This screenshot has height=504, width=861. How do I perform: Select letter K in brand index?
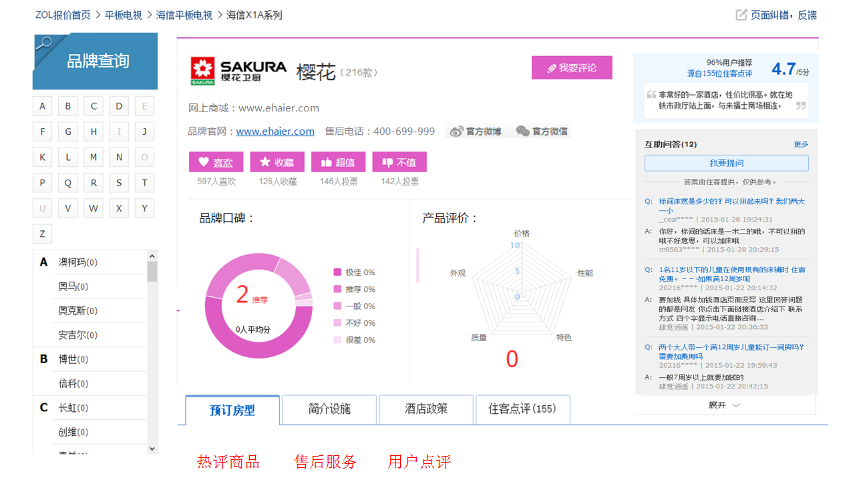(43, 158)
